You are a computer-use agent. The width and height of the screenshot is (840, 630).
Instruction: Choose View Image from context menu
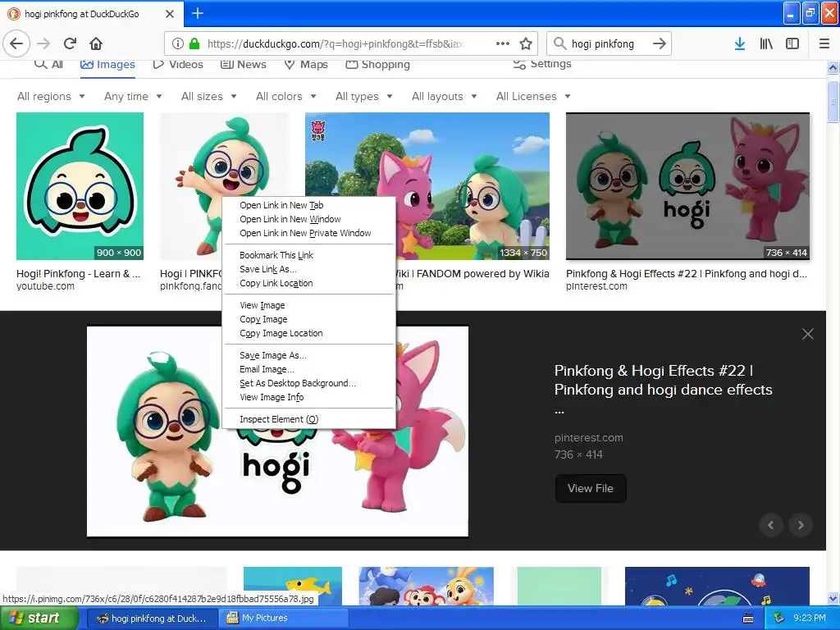pyautogui.click(x=309, y=305)
